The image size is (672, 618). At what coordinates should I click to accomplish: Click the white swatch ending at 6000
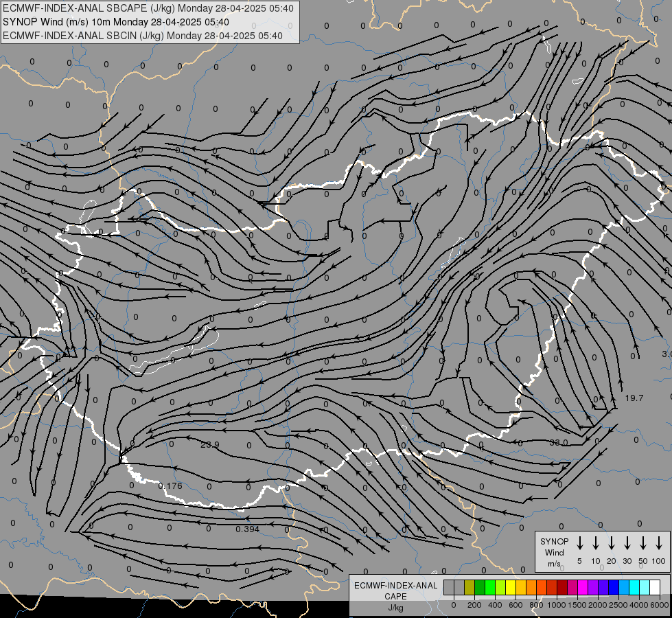pos(654,587)
